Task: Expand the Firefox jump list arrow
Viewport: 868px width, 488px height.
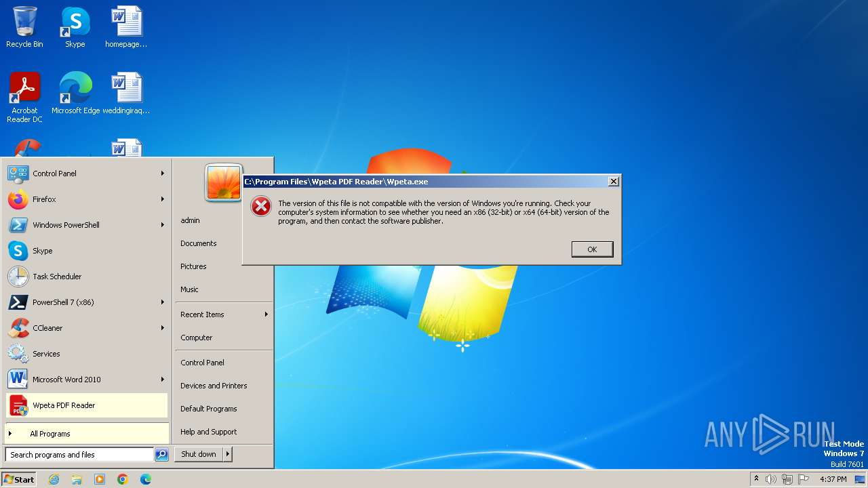Action: pos(163,199)
